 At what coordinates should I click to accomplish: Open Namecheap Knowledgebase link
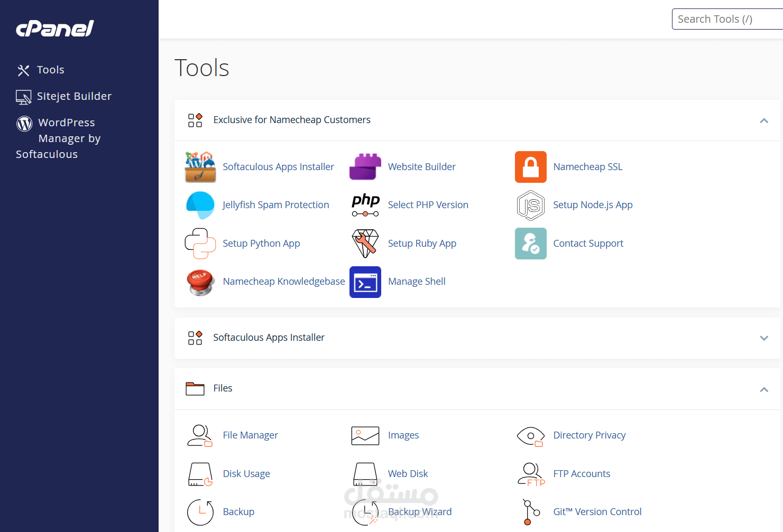pyautogui.click(x=284, y=282)
